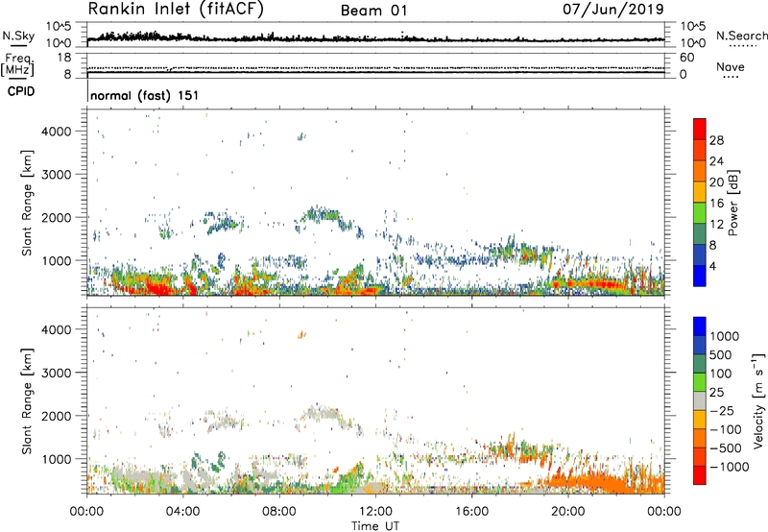Select the 'Nave' legend label
This screenshot has height=532, width=768.
point(731,66)
